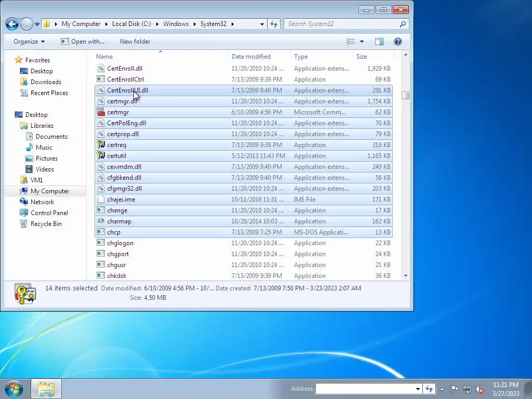Click the certreq application icon
The height and width of the screenshot is (399, 532).
(x=101, y=145)
